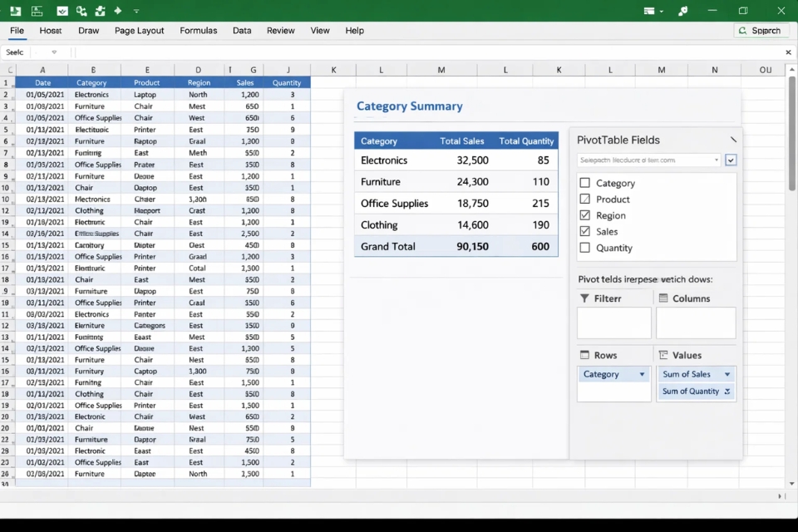Click the Search button on the ribbon

click(x=760, y=30)
